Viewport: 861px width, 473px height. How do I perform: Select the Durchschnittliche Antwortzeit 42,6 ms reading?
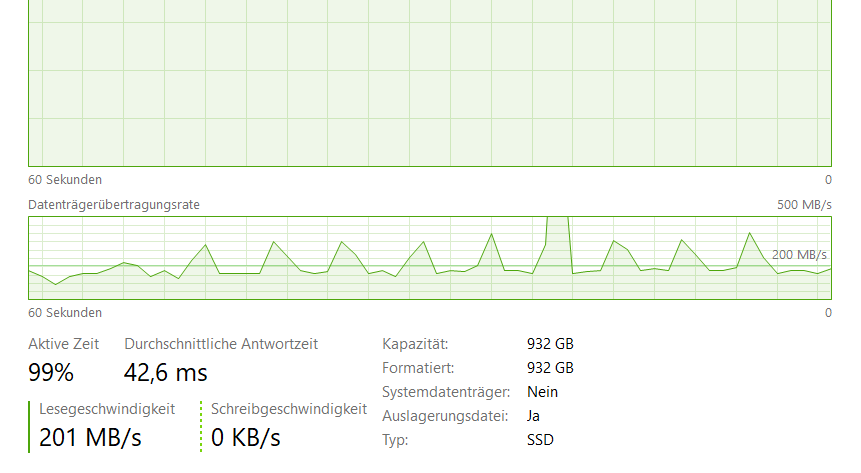pyautogui.click(x=165, y=373)
